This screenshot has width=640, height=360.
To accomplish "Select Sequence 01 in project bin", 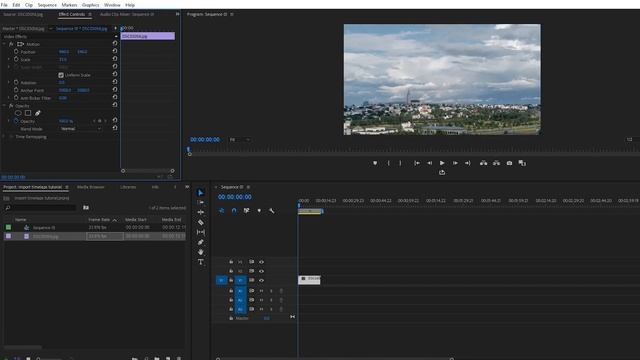I will click(x=44, y=227).
